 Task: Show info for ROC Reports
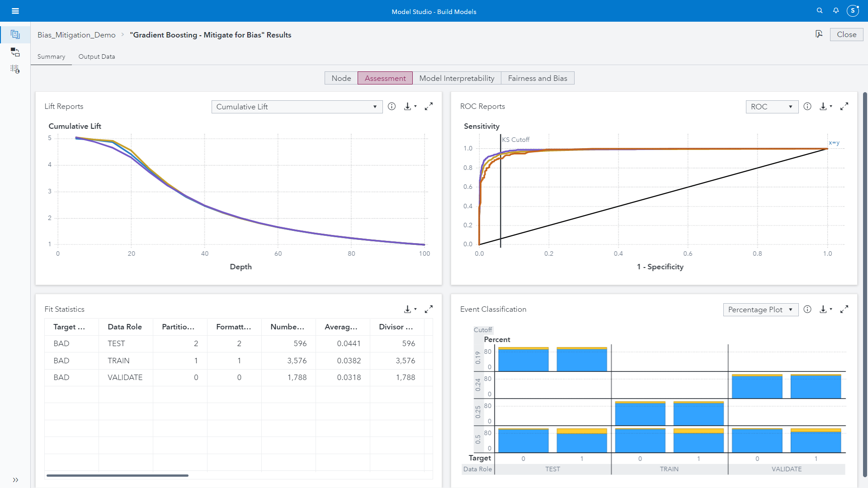[x=807, y=107]
